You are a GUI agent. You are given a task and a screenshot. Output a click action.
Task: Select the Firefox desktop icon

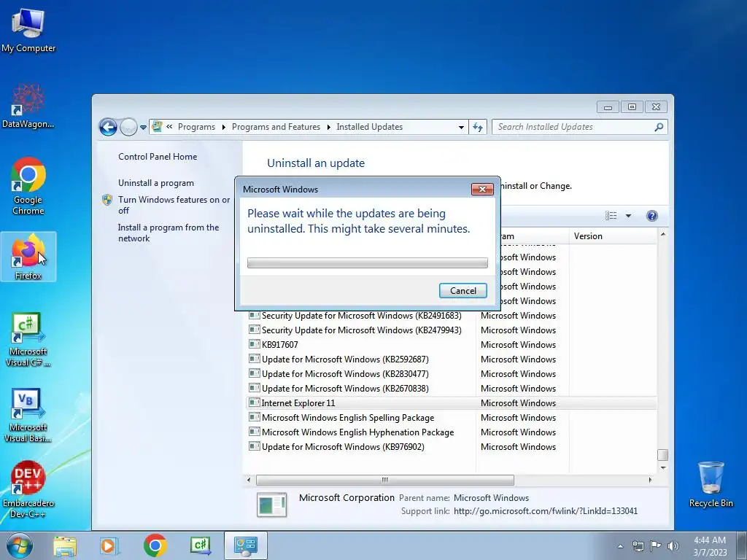(28, 256)
